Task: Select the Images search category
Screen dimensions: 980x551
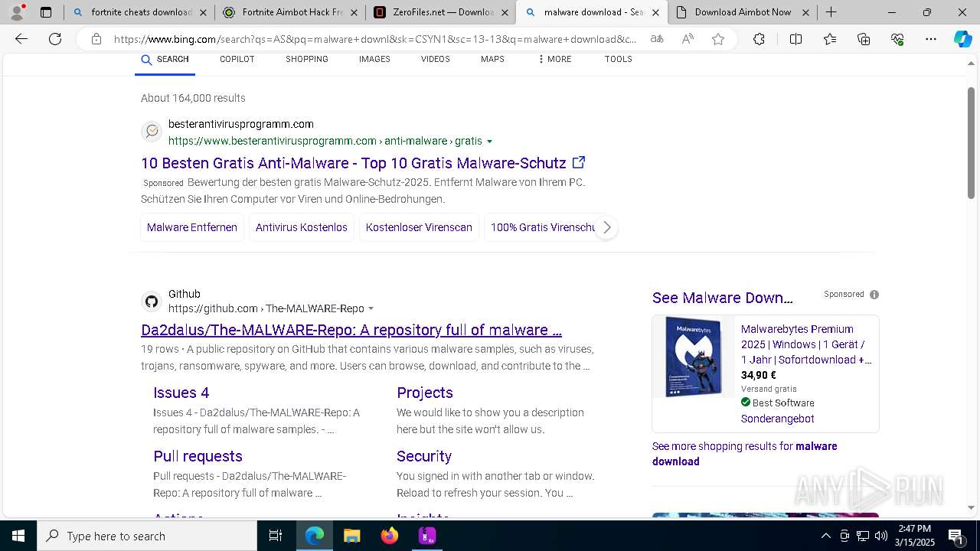Action: tap(374, 59)
